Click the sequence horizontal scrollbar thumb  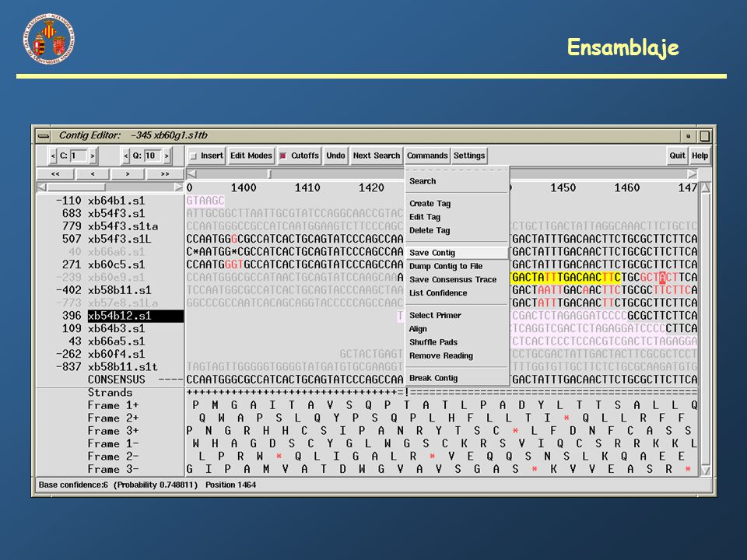click(270, 173)
